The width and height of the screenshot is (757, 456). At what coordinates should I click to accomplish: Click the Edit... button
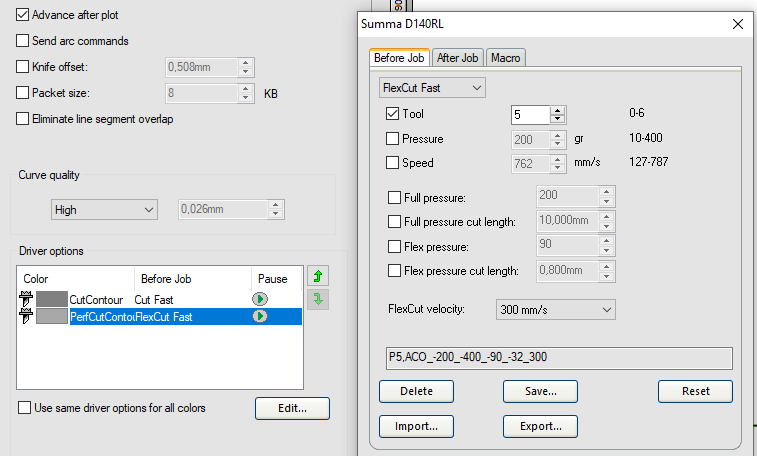point(292,408)
